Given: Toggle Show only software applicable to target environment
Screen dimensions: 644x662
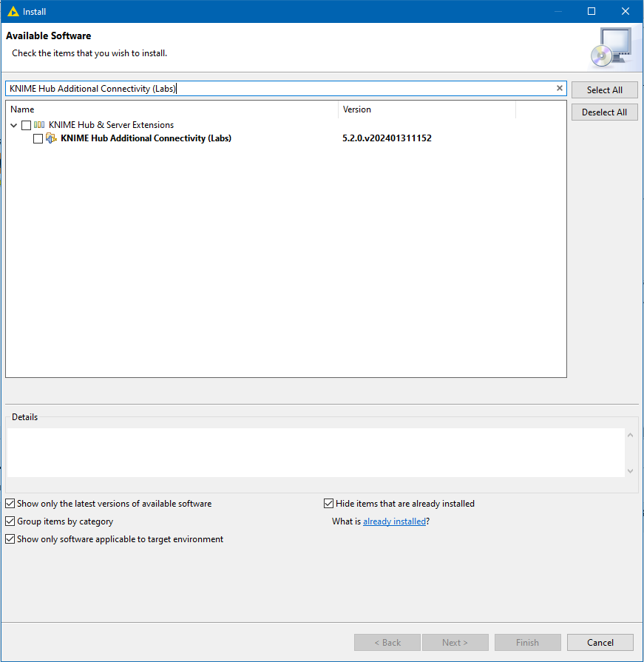Looking at the screenshot, I should point(10,538).
